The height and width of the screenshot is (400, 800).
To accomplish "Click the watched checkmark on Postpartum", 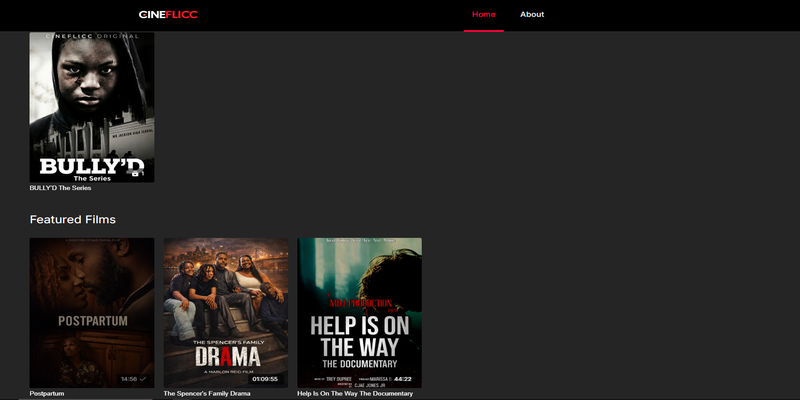I will pyautogui.click(x=143, y=379).
